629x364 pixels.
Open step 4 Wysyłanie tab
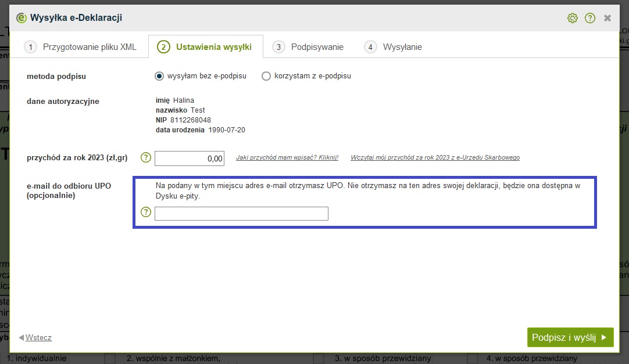(393, 47)
